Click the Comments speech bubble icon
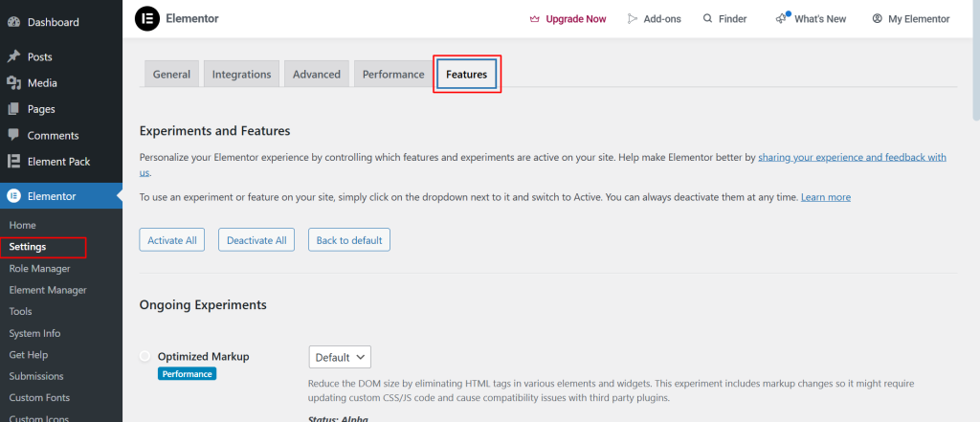 [13, 135]
